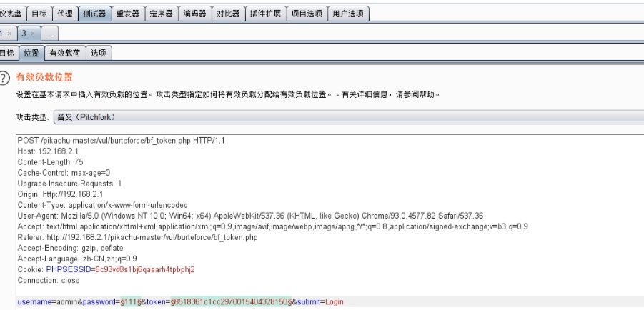This screenshot has height=310, width=644.
Task: Add a new attack tab with ...
Action: pos(50,34)
